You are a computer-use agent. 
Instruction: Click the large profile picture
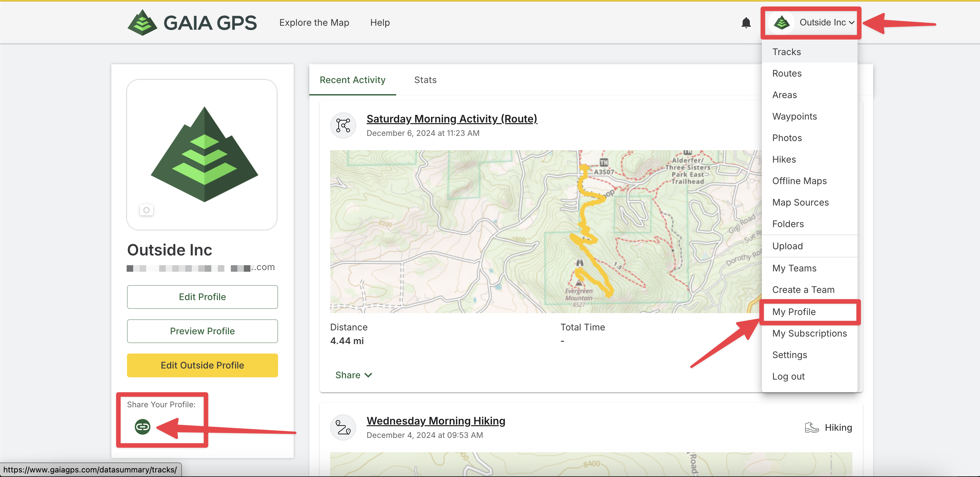point(202,154)
